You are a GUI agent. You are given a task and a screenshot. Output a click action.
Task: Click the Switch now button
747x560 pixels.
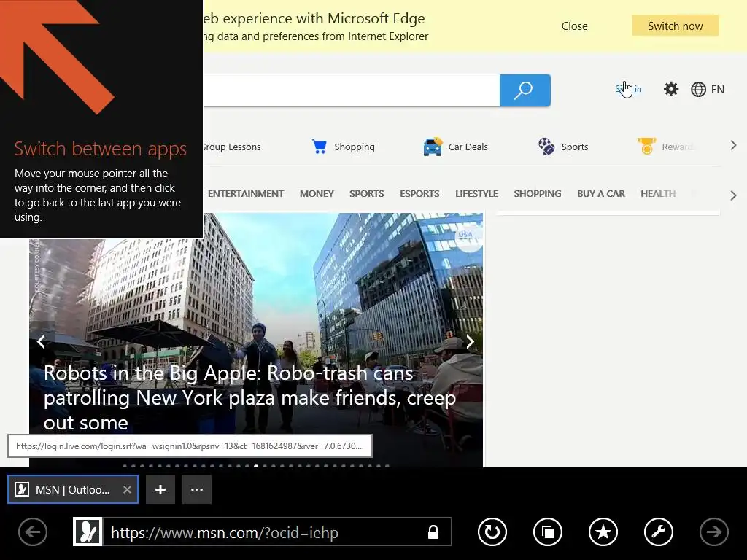(x=675, y=26)
